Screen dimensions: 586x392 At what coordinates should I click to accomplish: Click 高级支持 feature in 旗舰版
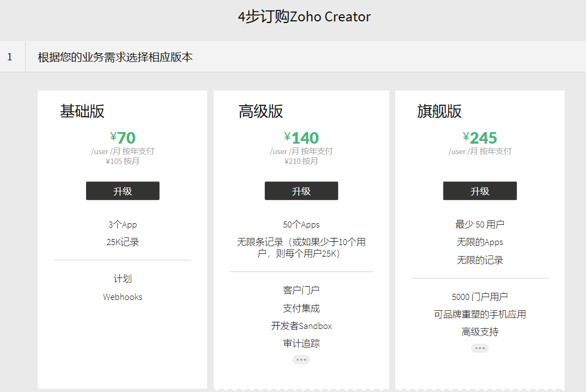pos(480,332)
